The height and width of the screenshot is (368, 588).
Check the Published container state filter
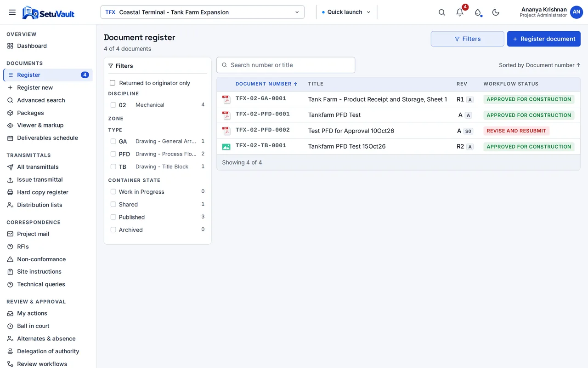click(x=113, y=217)
